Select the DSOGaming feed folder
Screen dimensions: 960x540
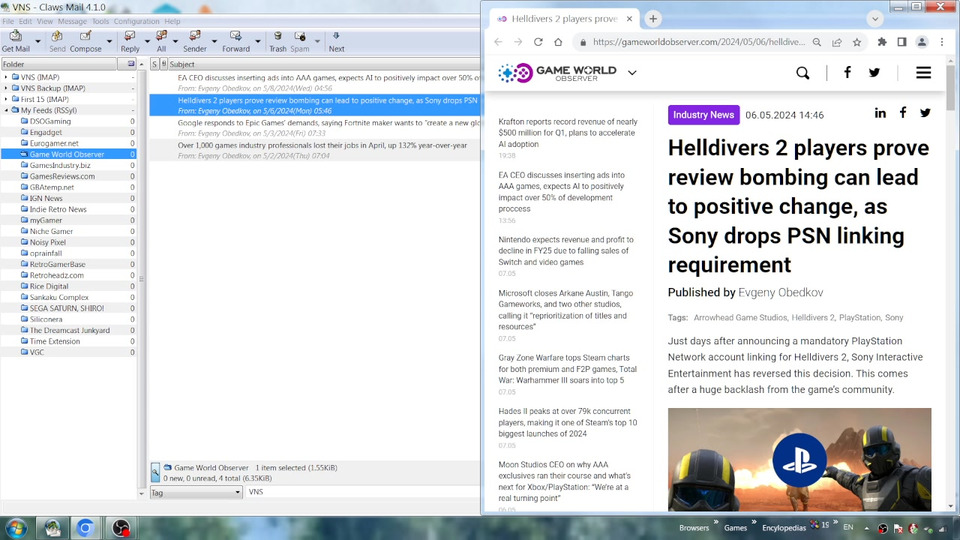50,121
